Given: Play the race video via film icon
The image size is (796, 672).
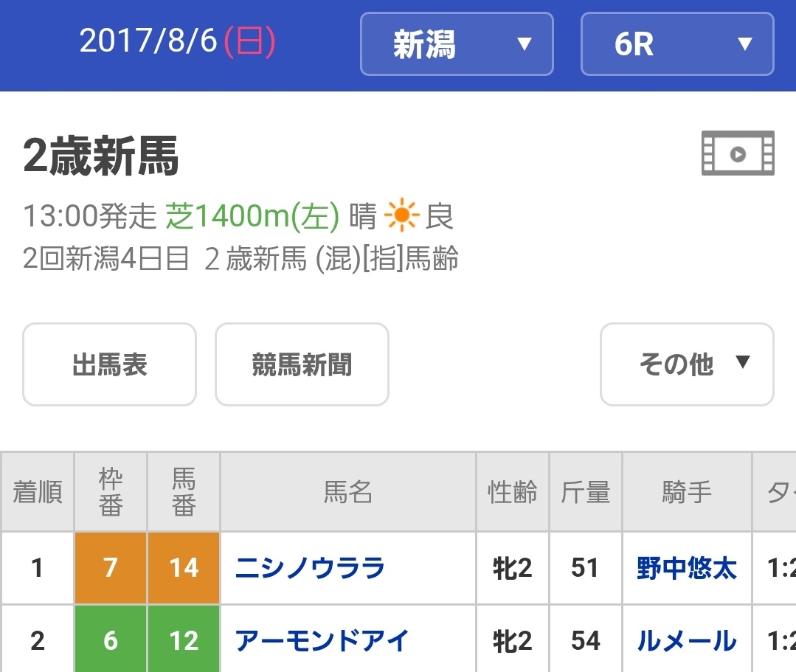Looking at the screenshot, I should click(x=737, y=153).
